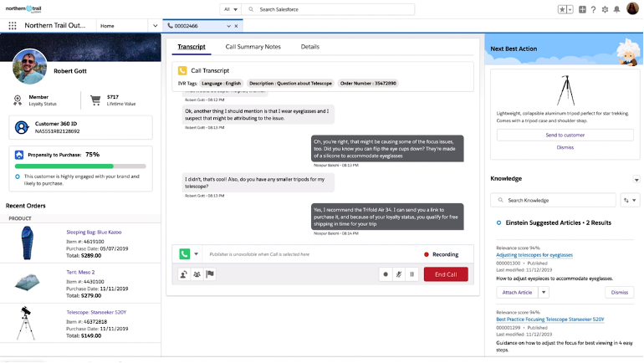This screenshot has width=644, height=363.
Task: Toggle the call record button
Action: point(386,274)
